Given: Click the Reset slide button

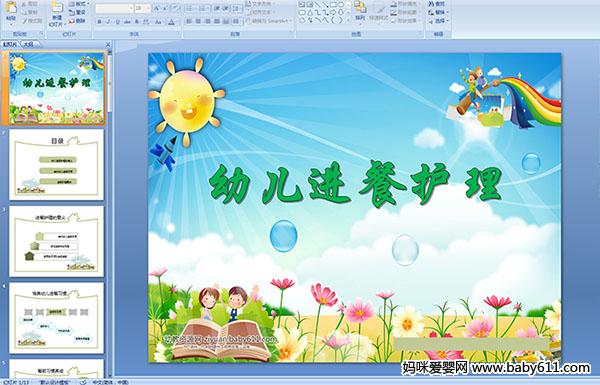Looking at the screenshot, I should 77,12.
